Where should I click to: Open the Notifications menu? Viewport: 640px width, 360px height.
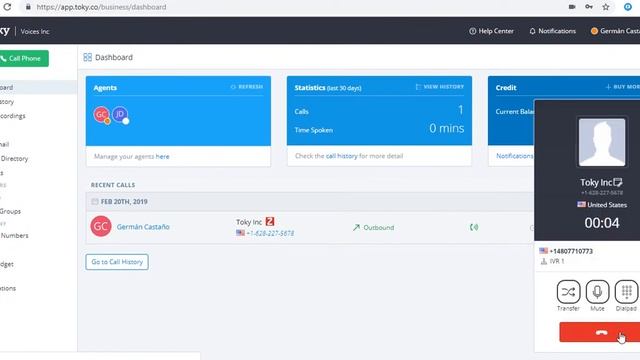(x=552, y=31)
